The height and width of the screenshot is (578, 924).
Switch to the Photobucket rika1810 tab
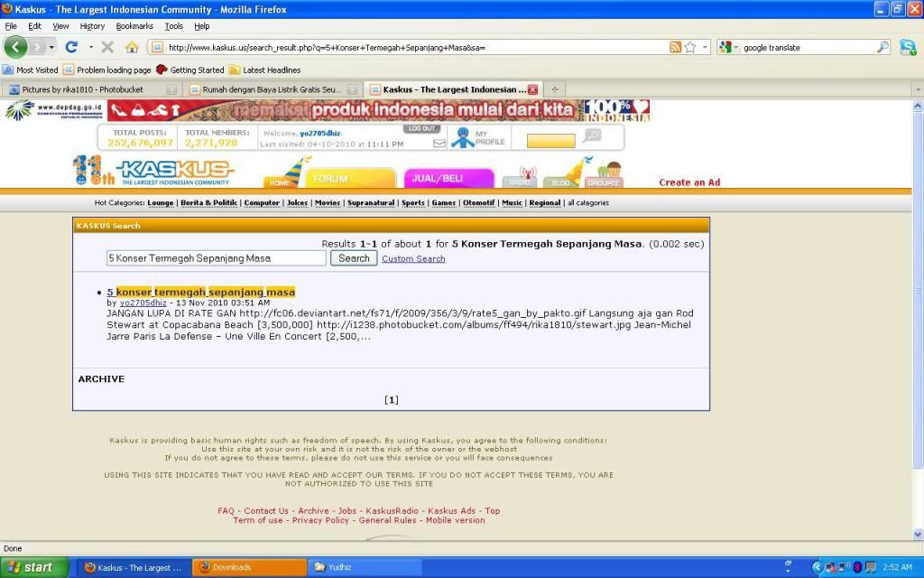pyautogui.click(x=91, y=89)
